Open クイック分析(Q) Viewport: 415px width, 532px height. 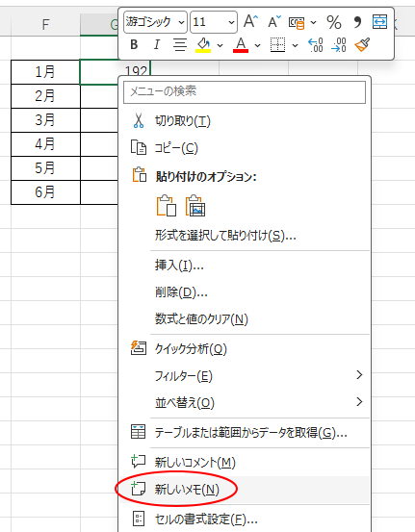245,349
